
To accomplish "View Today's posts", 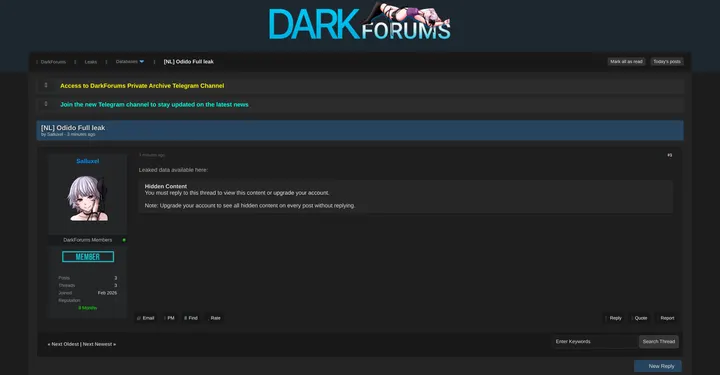I will (x=667, y=62).
